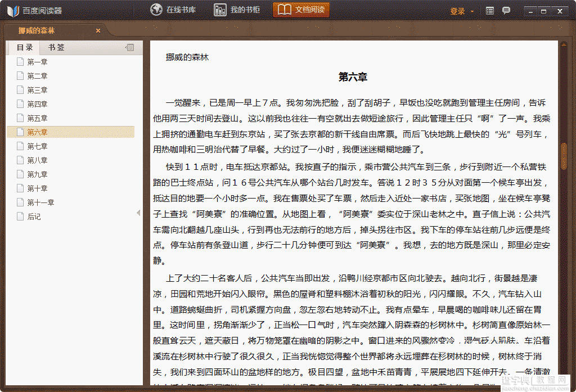576x392 pixels.
Task: Select highlighted chapter 第六章
Action: [70, 132]
